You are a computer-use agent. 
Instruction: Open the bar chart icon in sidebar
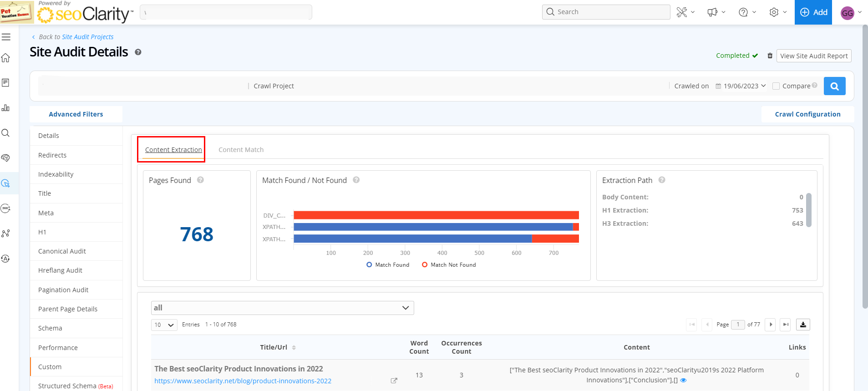[5, 108]
